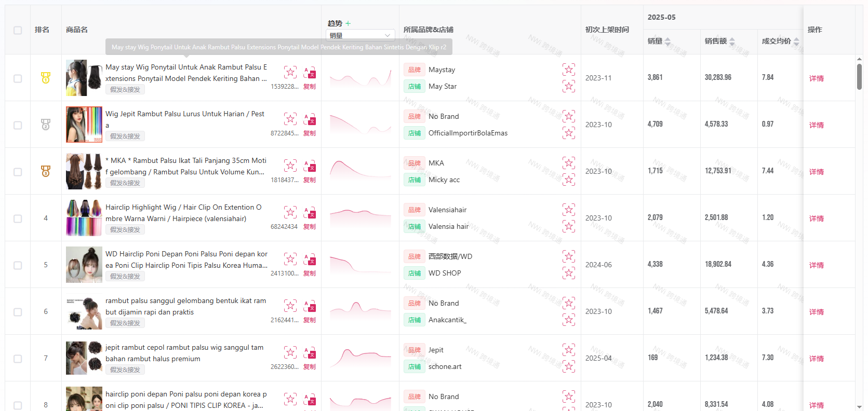Sort the table by the 销量 column
868x411 pixels.
pos(667,42)
